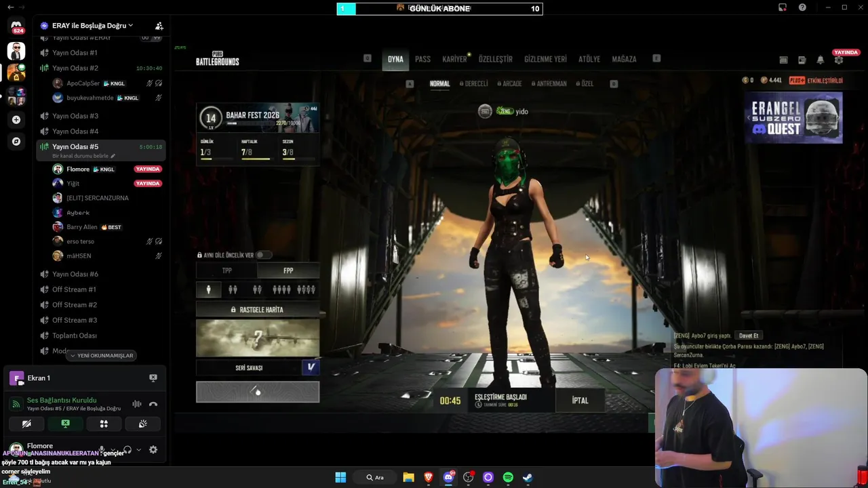This screenshot has width=868, height=488.
Task: Join Yayın Odası #6 voice channel
Action: [x=101, y=274]
